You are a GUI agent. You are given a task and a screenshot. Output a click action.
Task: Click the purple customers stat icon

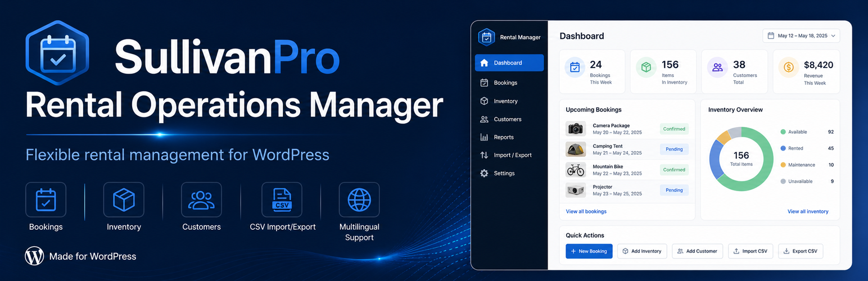click(717, 67)
